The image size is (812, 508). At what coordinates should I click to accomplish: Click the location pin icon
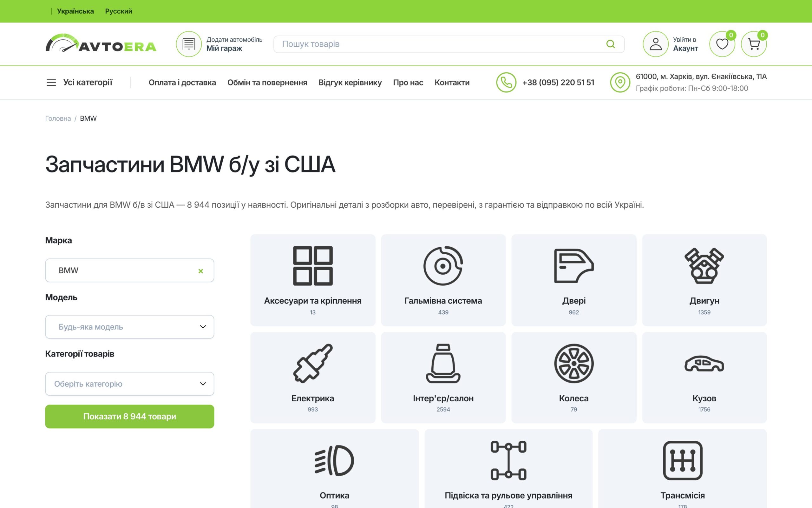(620, 82)
